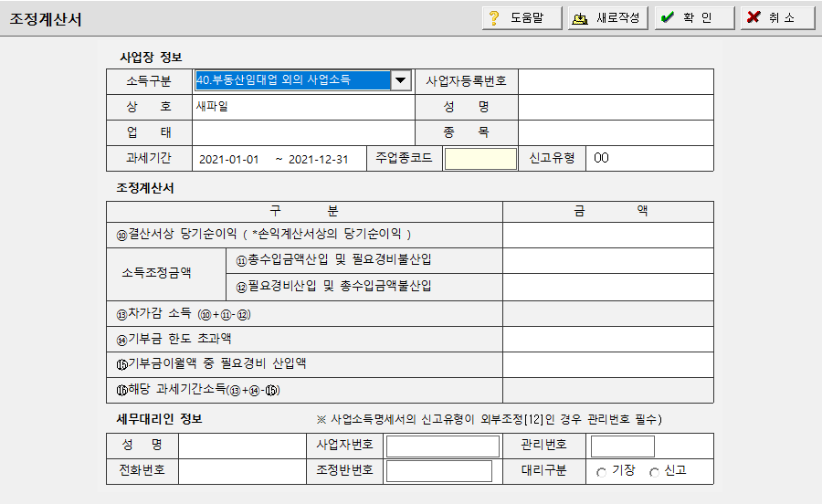Click amount cell for ⑯해당 과세기간소득
Screen dimensions: 822x504
tap(608, 390)
